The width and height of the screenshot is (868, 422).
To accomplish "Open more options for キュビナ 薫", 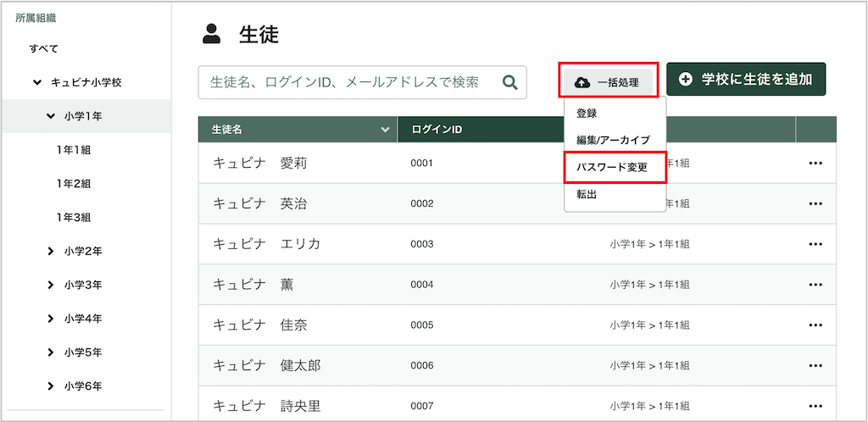I will pyautogui.click(x=815, y=284).
